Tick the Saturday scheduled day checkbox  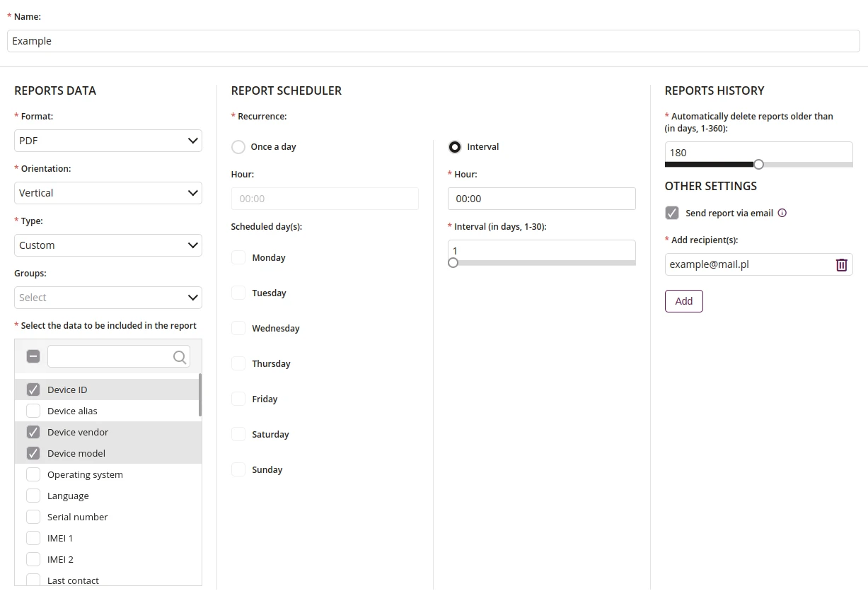[x=238, y=434]
